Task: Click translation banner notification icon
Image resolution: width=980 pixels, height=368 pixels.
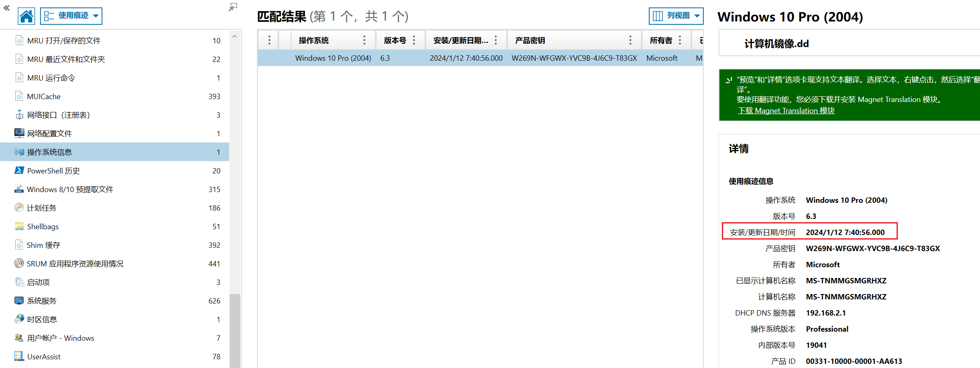Action: [729, 80]
